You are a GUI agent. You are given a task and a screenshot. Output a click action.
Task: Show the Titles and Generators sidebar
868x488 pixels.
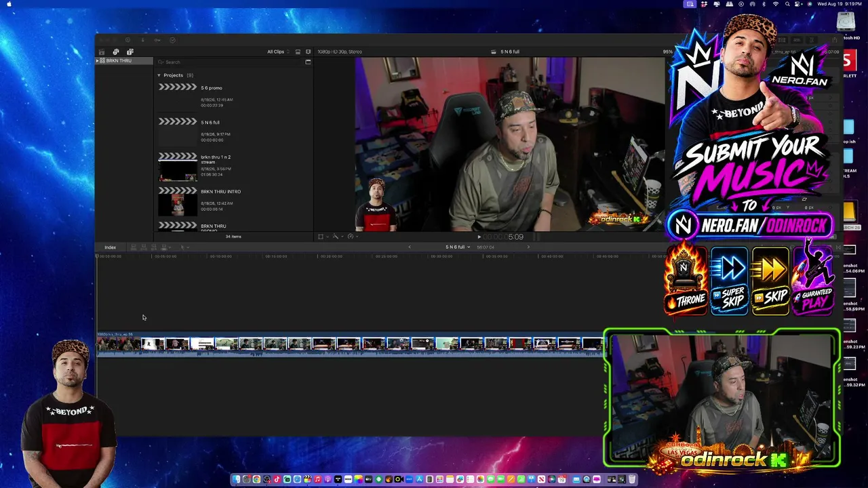point(130,52)
